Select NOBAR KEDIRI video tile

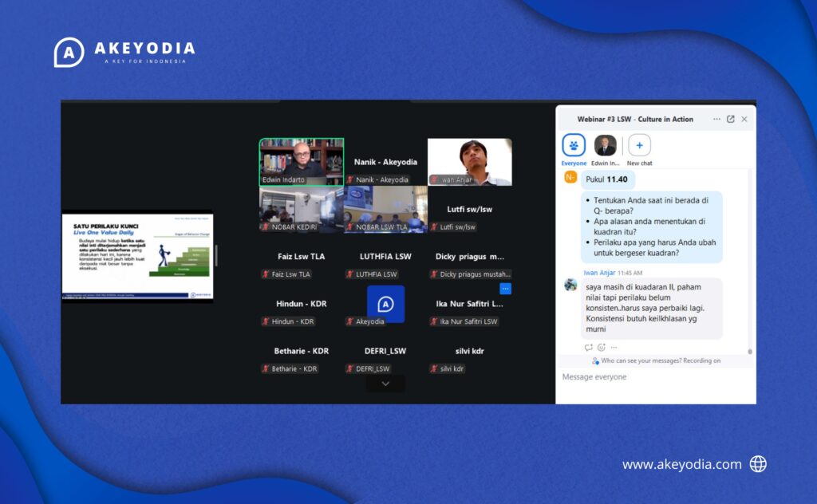pos(302,209)
